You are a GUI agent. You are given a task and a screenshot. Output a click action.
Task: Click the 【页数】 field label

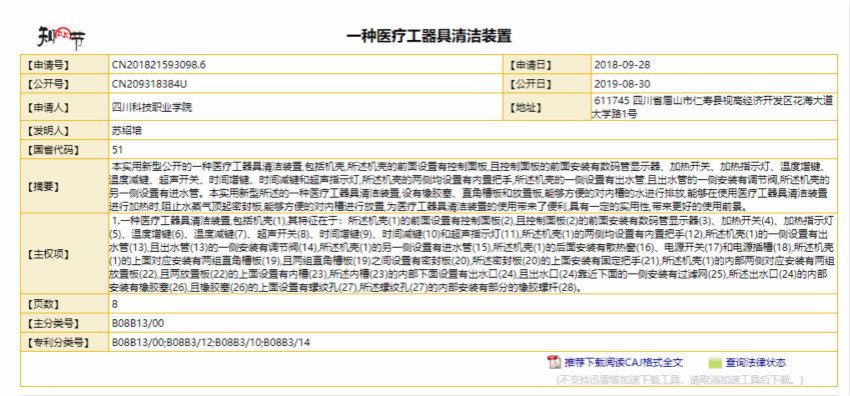[x=44, y=304]
